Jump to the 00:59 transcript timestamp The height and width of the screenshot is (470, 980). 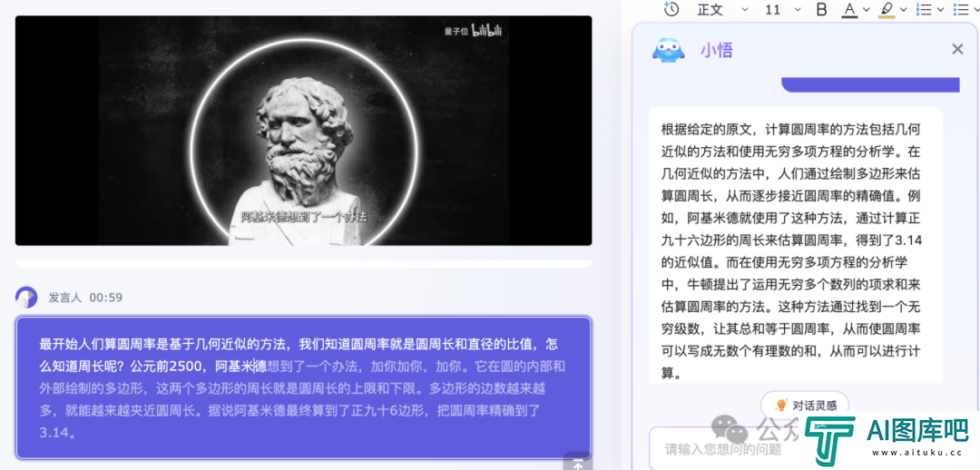coord(105,298)
